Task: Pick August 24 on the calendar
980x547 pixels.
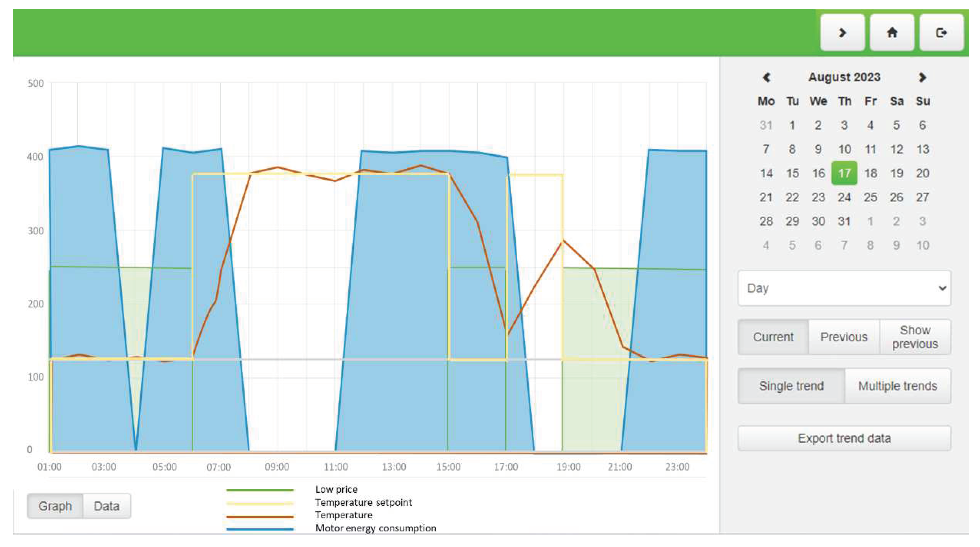Action: point(844,197)
